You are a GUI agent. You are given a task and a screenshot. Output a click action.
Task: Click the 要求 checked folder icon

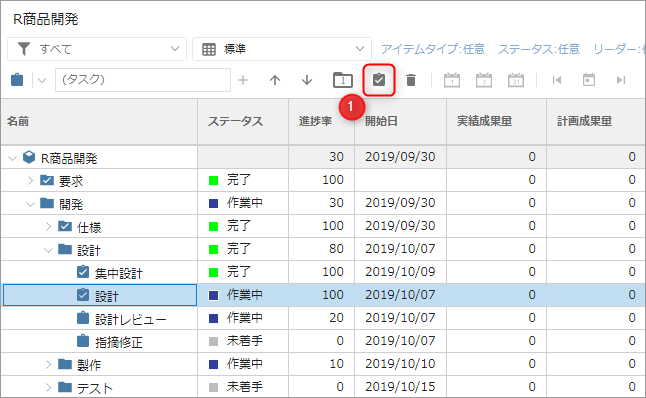click(x=47, y=180)
